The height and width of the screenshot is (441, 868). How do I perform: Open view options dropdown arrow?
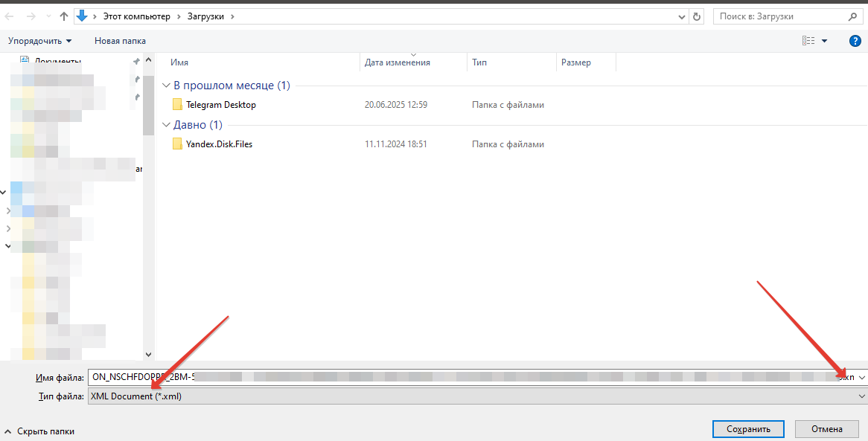(x=825, y=41)
